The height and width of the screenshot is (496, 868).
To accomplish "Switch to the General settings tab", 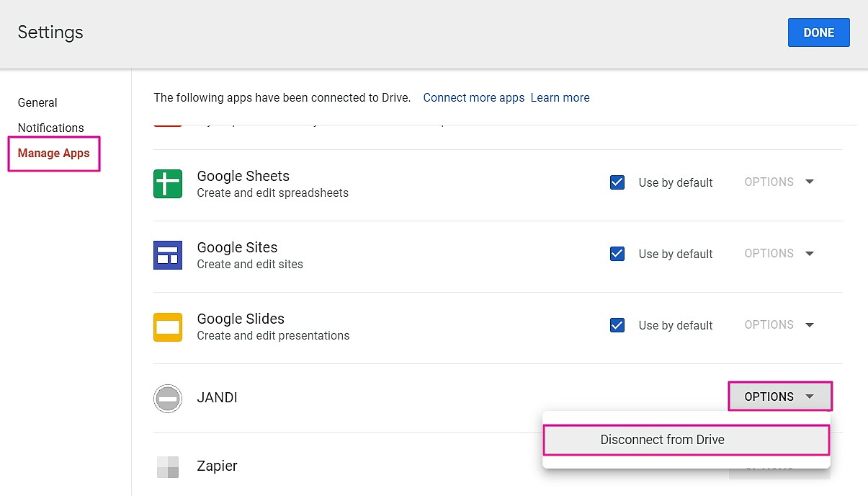I will click(37, 103).
